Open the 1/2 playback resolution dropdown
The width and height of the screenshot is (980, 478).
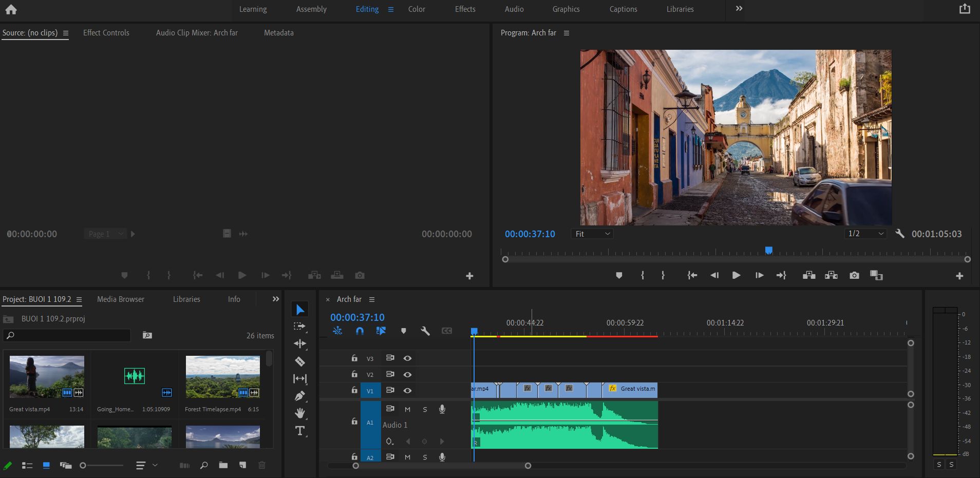point(865,234)
